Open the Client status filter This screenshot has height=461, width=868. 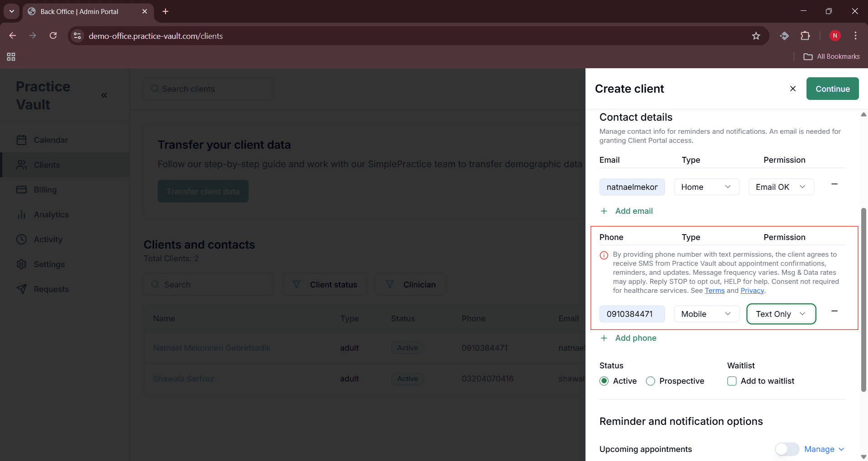[325, 284]
